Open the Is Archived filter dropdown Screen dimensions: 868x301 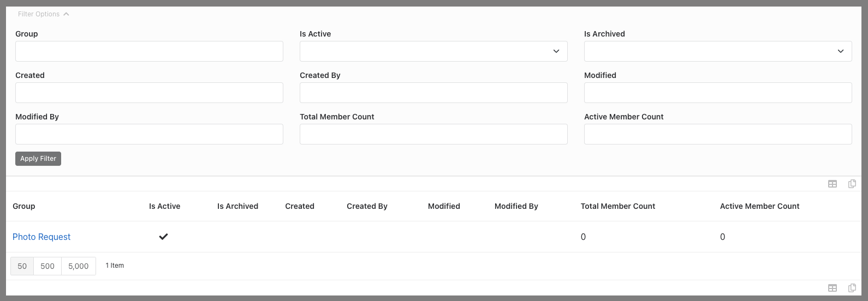[717, 51]
